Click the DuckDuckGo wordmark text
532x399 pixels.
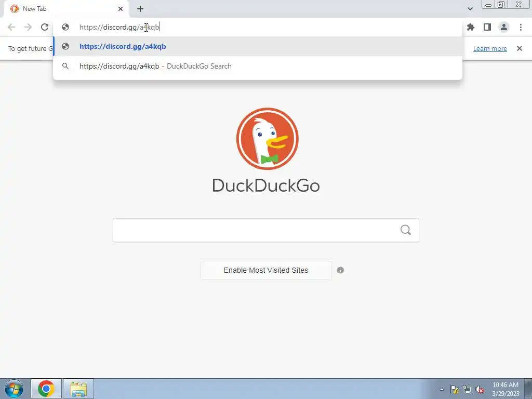[x=265, y=185]
